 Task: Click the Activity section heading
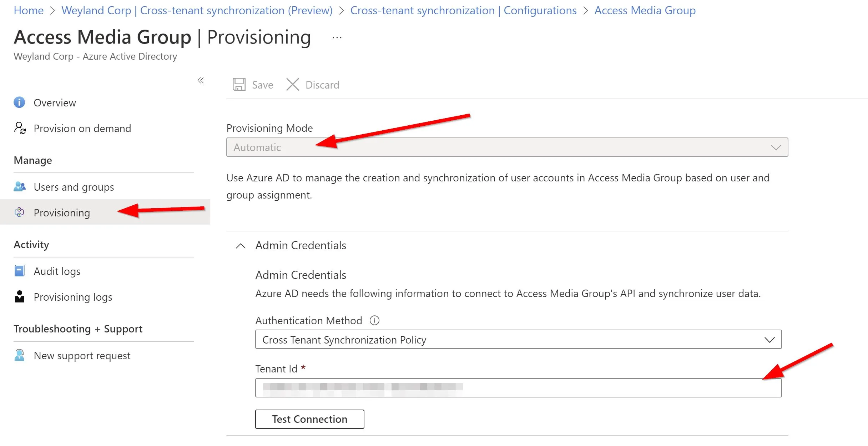click(x=31, y=245)
